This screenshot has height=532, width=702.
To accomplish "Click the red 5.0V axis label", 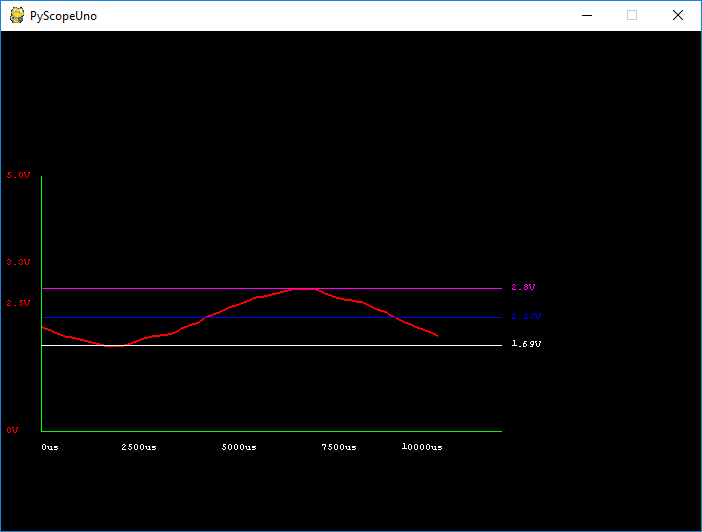I will [19, 175].
